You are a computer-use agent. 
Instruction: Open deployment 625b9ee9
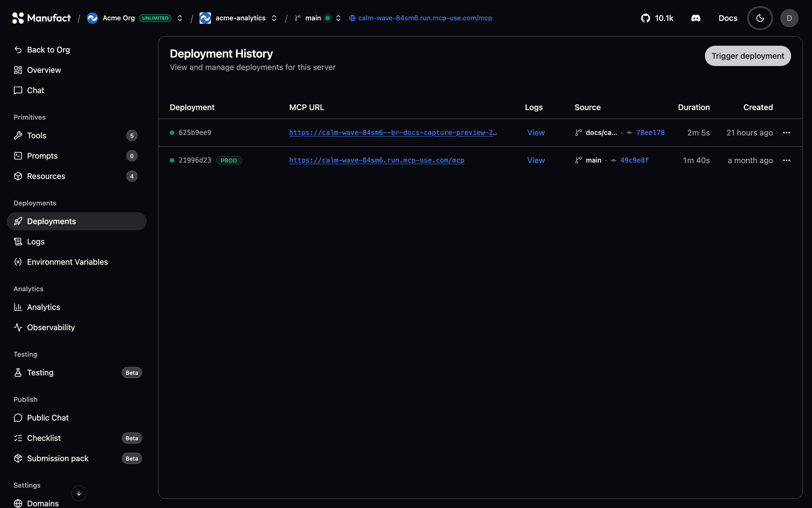point(195,133)
